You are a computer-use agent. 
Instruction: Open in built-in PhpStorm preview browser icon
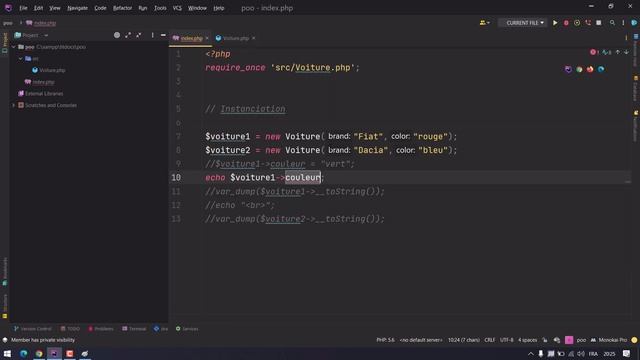pos(568,69)
